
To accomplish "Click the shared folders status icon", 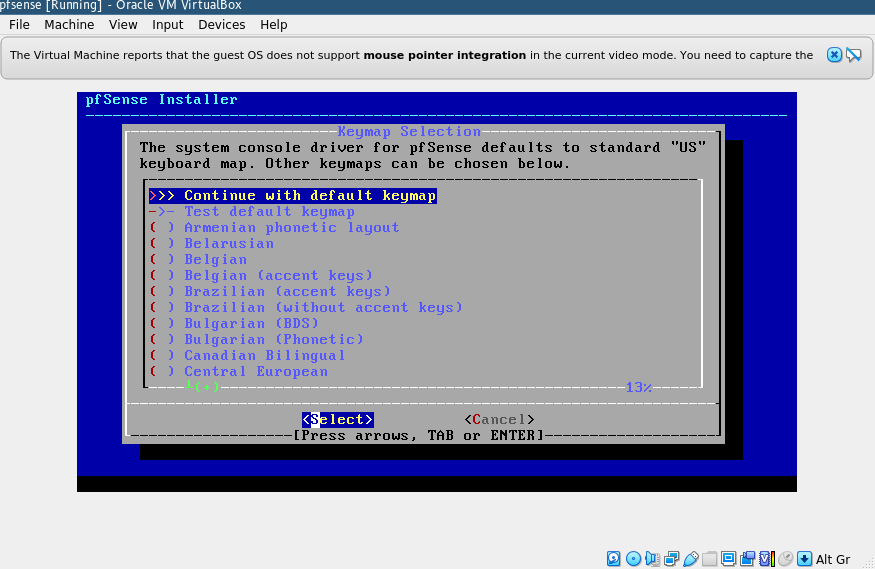I will tap(710, 559).
